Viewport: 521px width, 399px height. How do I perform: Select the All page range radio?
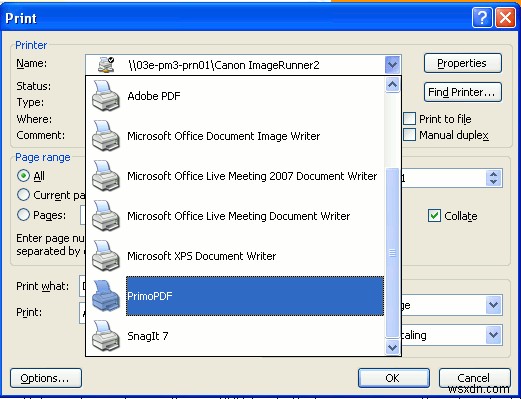click(x=23, y=176)
